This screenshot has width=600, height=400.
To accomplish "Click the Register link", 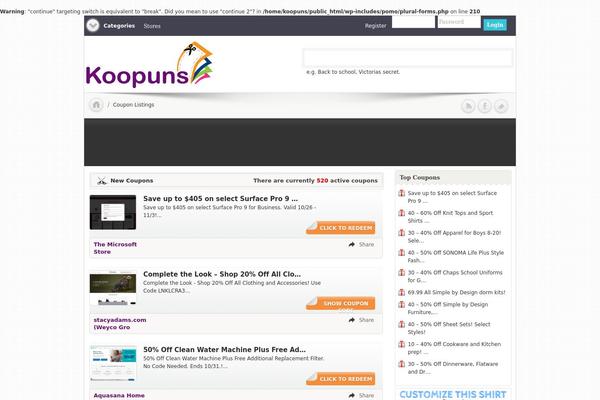I will (x=375, y=26).
